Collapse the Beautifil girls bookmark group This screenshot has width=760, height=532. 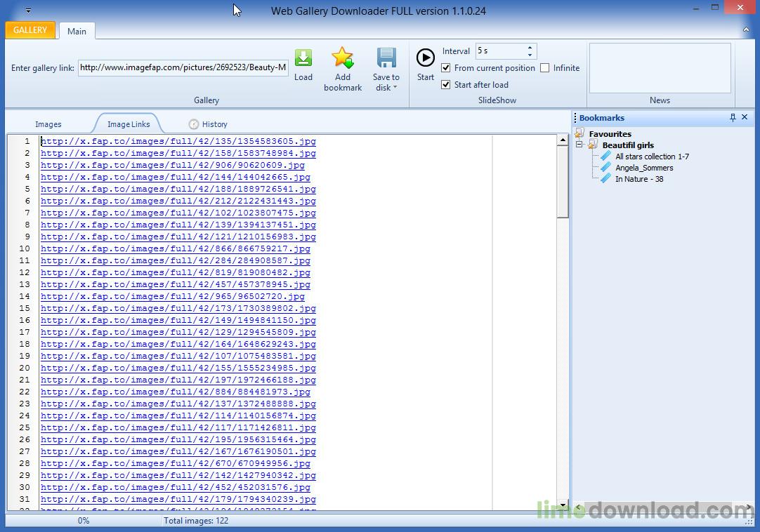(579, 145)
